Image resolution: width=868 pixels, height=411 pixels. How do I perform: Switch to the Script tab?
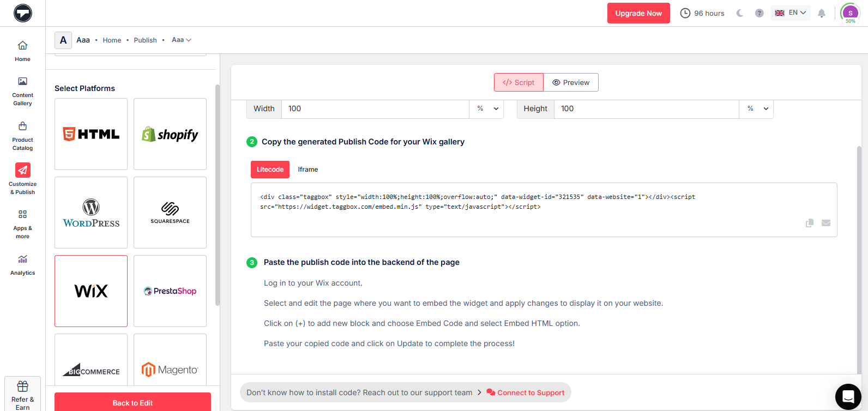pos(519,82)
